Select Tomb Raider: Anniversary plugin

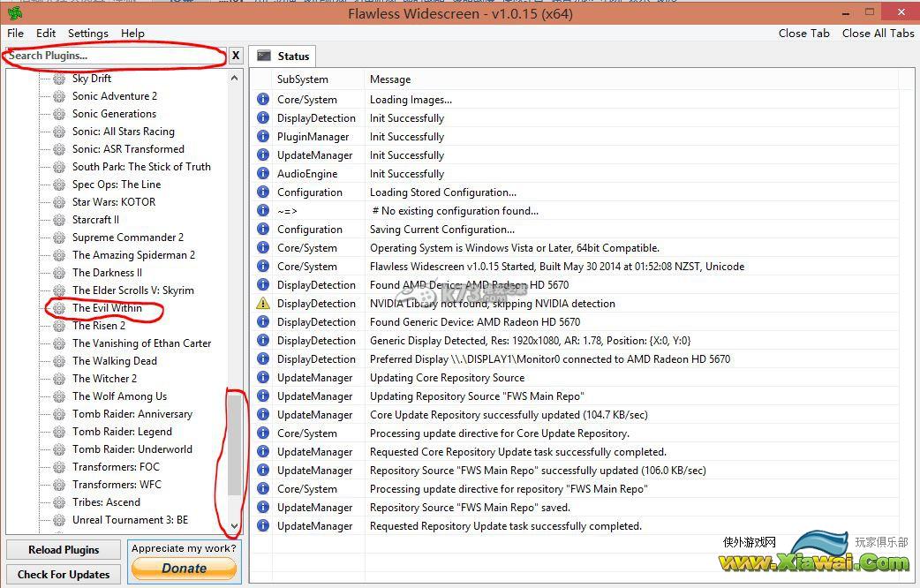(132, 414)
